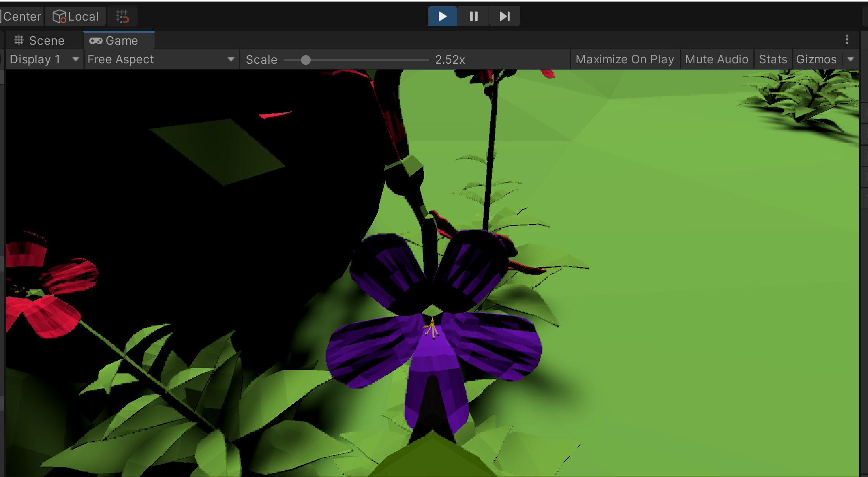Select the Game tab's gamepad icon
This screenshot has width=868, height=477.
pos(96,40)
